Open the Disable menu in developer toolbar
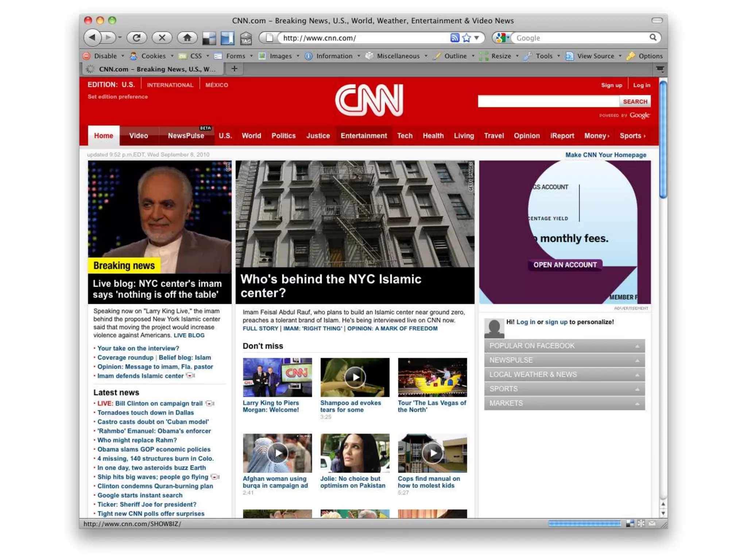Screen dimensions: 747x560 (x=105, y=56)
